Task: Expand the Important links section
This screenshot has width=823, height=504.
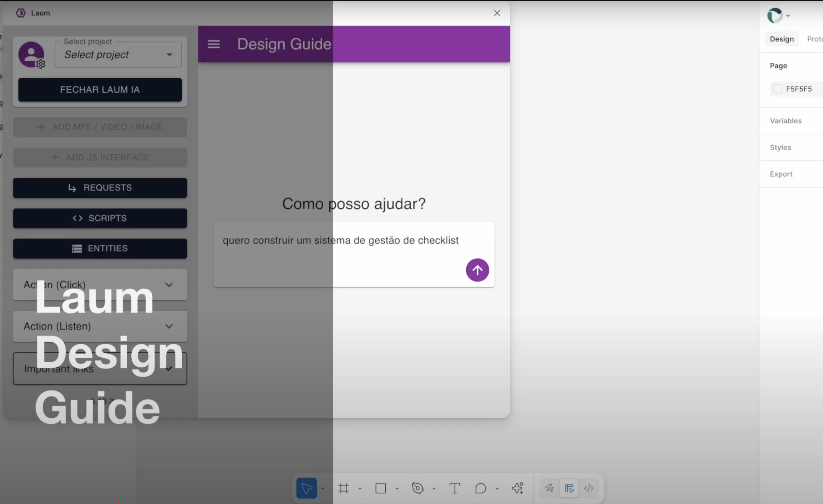Action: (100, 368)
